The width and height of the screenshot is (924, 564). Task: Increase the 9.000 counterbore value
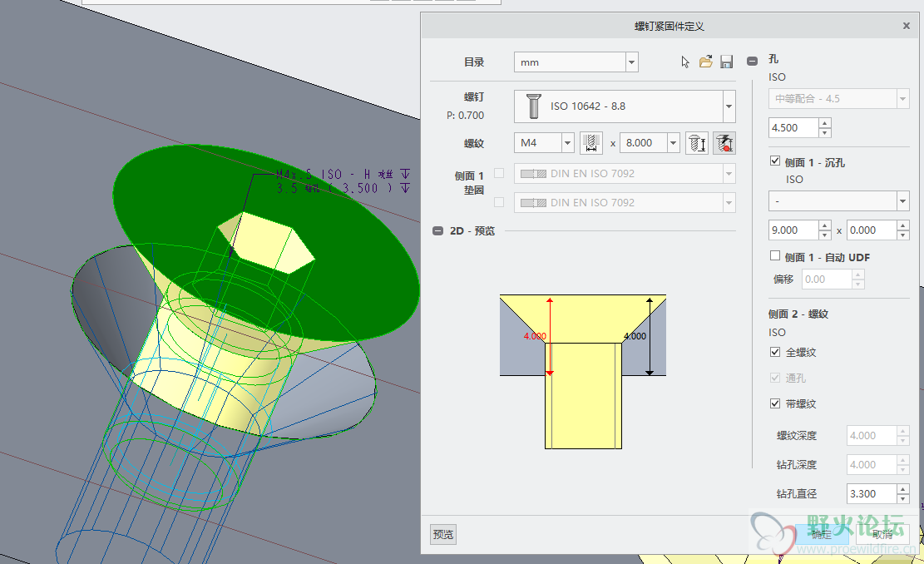point(825,225)
